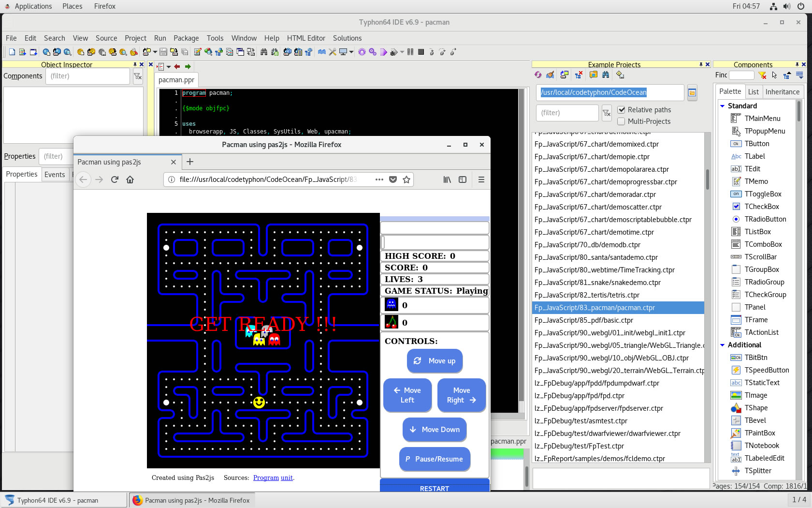Click the Components palette vertical scrollbar

coord(799,289)
